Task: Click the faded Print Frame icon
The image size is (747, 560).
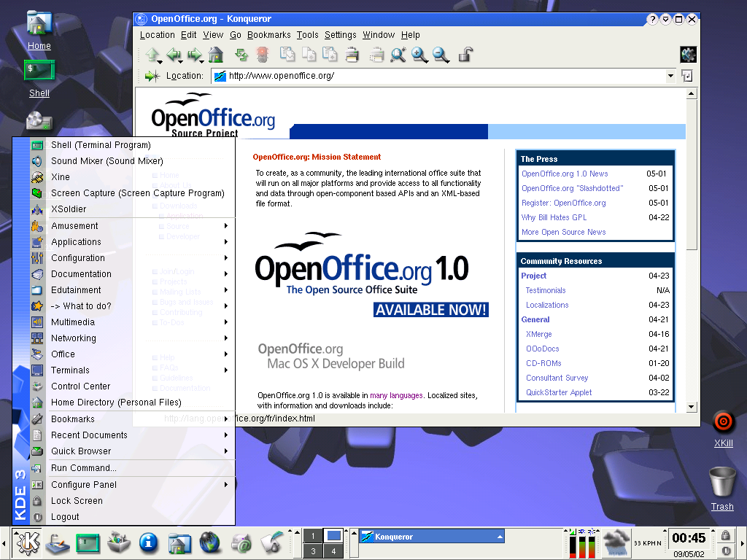Action: (x=376, y=55)
